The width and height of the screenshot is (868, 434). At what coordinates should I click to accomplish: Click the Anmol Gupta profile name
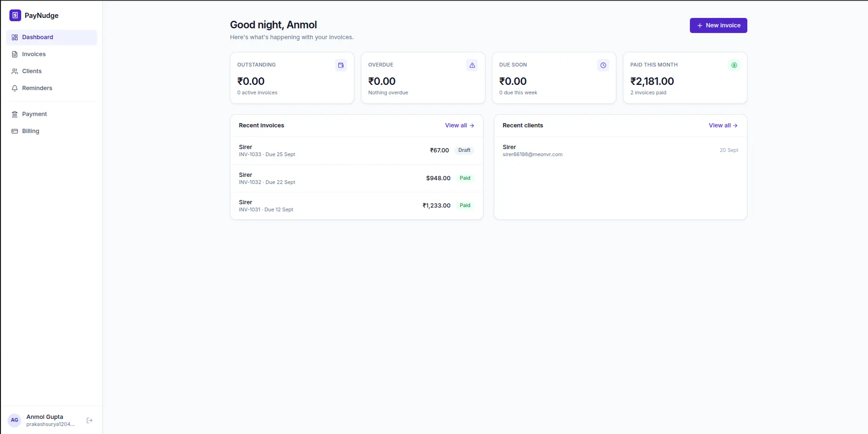[45, 417]
